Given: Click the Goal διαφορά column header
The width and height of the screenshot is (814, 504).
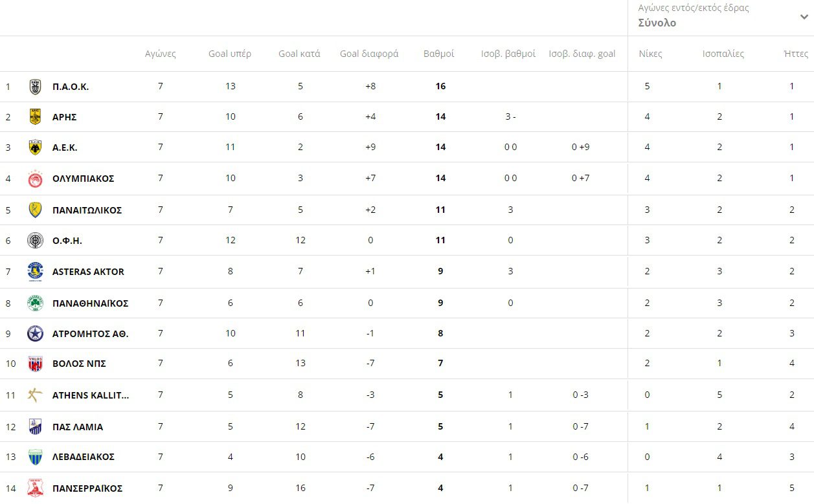Looking at the screenshot, I should pos(369,54).
